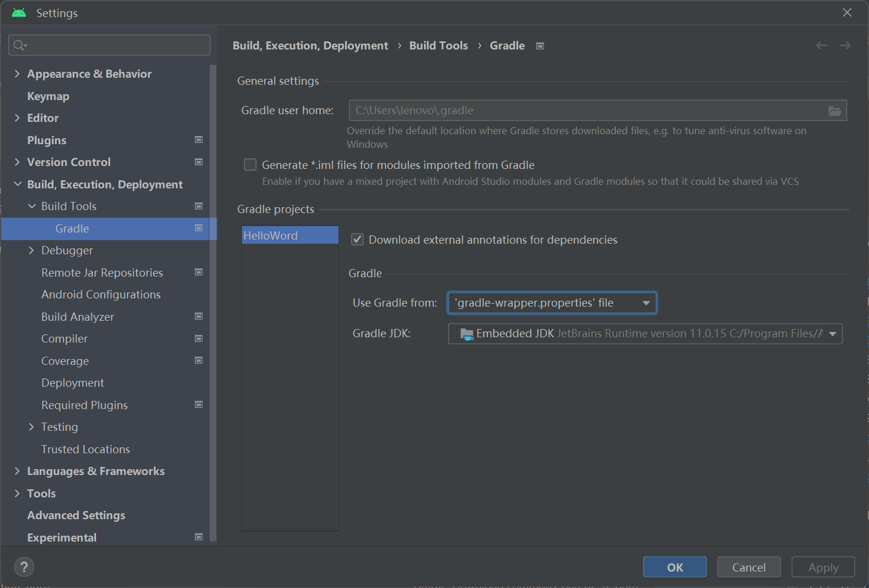Go back using the left arrow icon
The height and width of the screenshot is (588, 869).
point(821,45)
